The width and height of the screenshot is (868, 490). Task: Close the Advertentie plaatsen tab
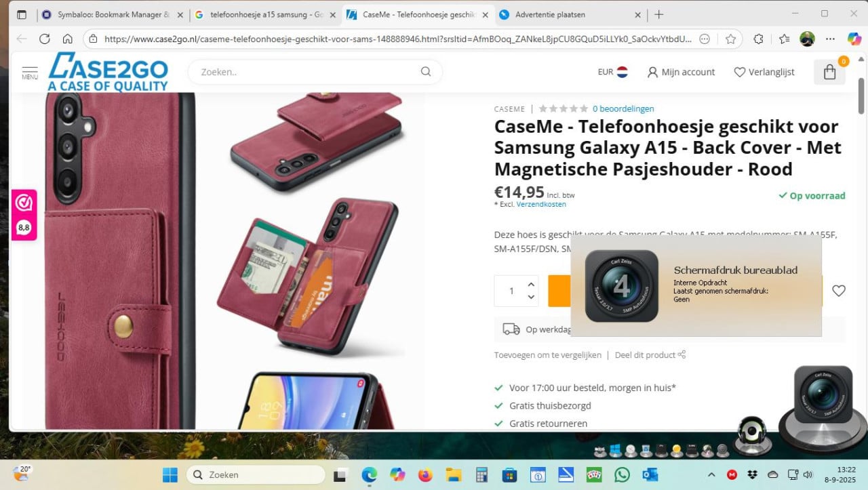pyautogui.click(x=637, y=14)
